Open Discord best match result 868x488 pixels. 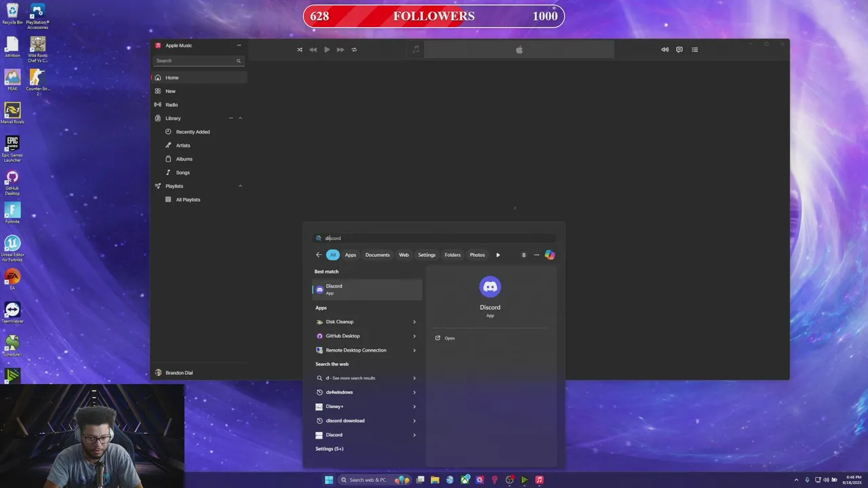[x=367, y=289]
